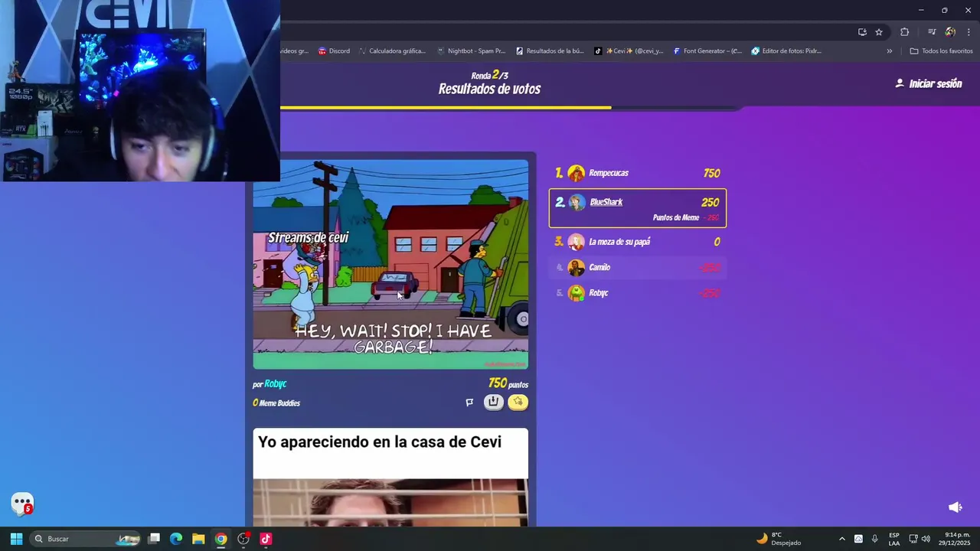Click the yellow star favorite meme button
980x551 pixels.
tap(518, 402)
